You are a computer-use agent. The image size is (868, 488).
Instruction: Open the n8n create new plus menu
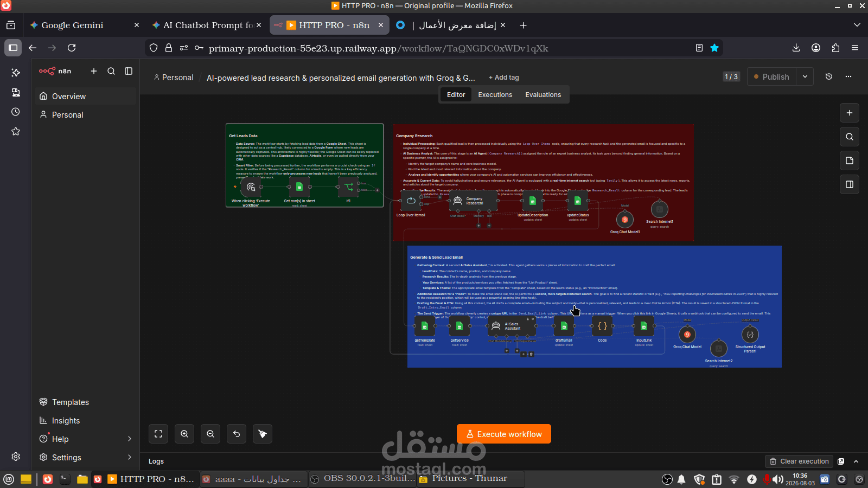tap(94, 71)
